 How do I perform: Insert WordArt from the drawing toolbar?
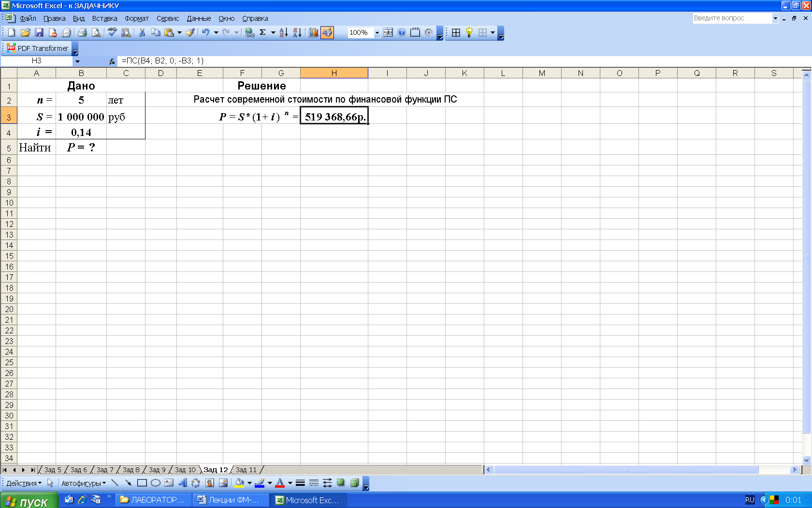pos(182,483)
